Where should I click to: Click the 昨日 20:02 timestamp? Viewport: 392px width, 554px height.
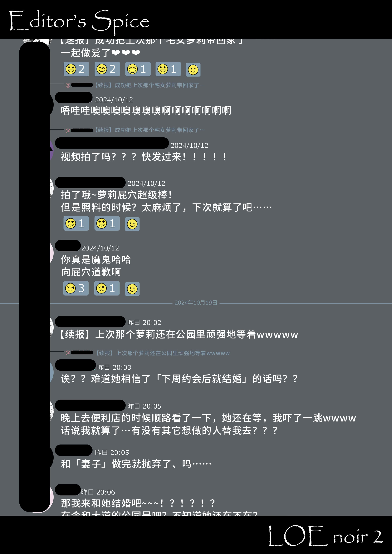tap(144, 323)
